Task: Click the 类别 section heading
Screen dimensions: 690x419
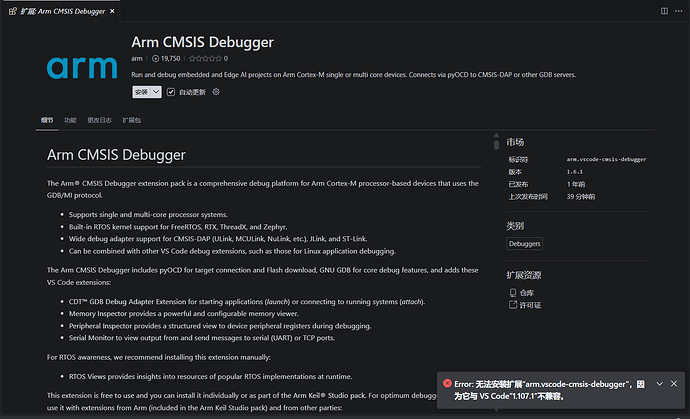Action: point(515,226)
